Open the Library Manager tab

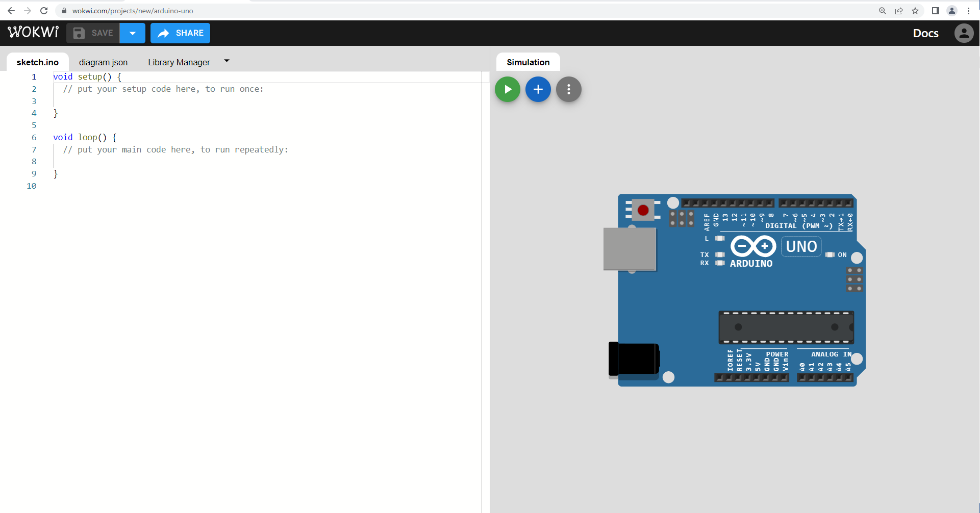point(179,62)
